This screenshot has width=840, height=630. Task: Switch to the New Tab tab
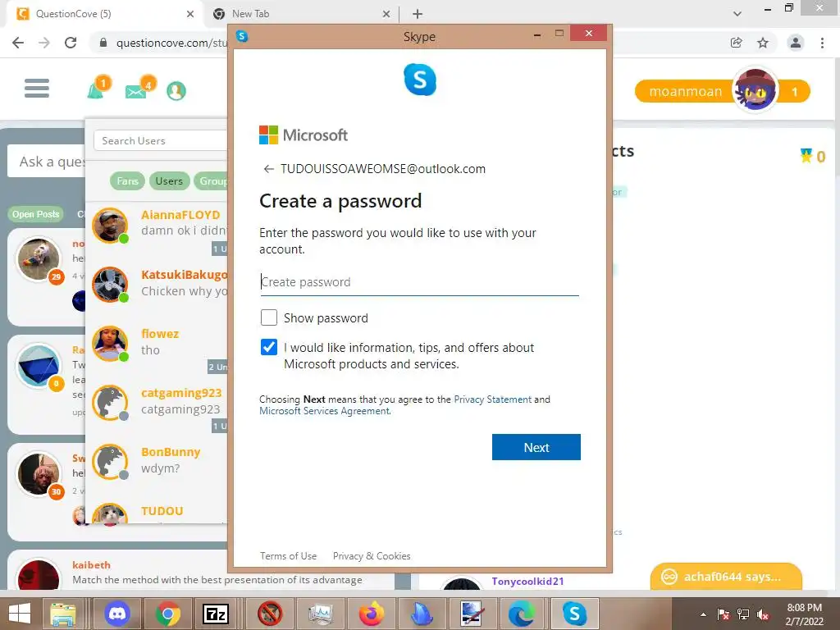point(302,14)
